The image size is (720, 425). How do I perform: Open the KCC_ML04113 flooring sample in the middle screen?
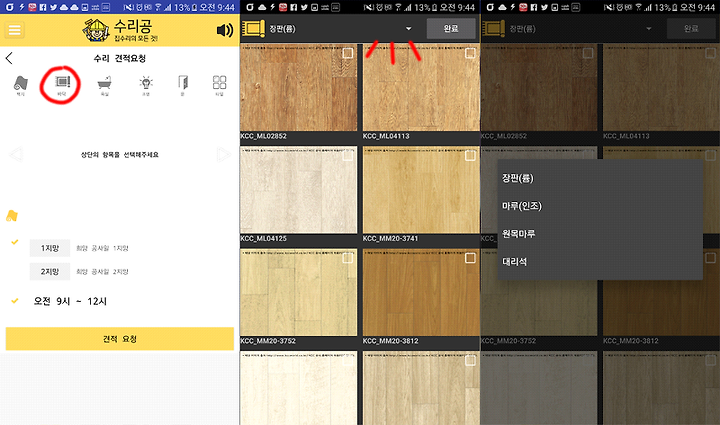[x=421, y=87]
